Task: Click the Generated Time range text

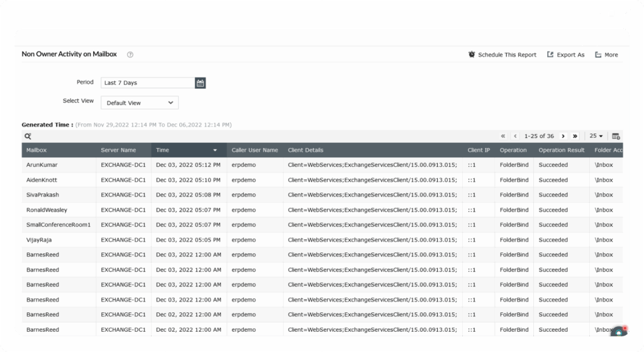Action: point(153,125)
